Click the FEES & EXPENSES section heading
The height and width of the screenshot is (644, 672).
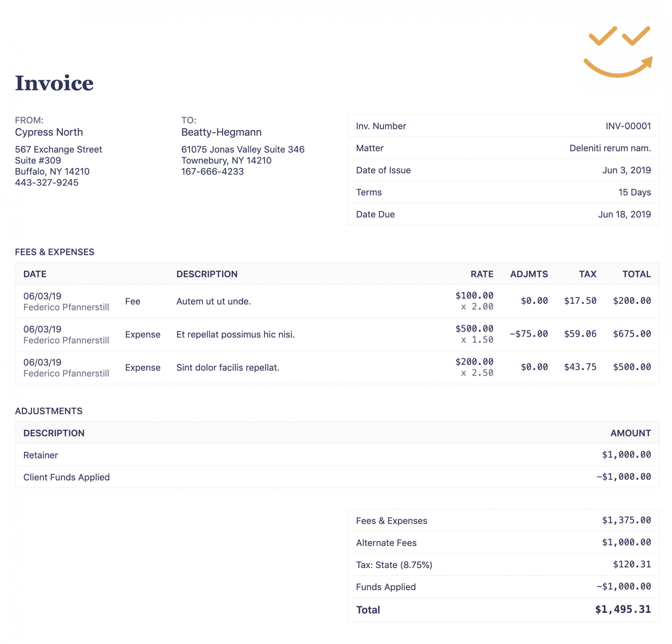(55, 252)
